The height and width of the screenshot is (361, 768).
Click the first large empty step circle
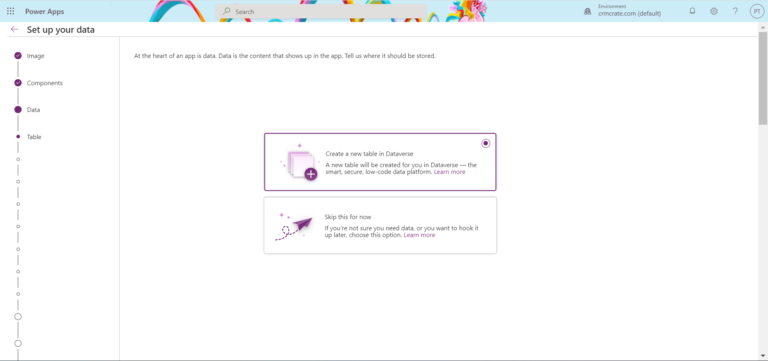(18, 316)
